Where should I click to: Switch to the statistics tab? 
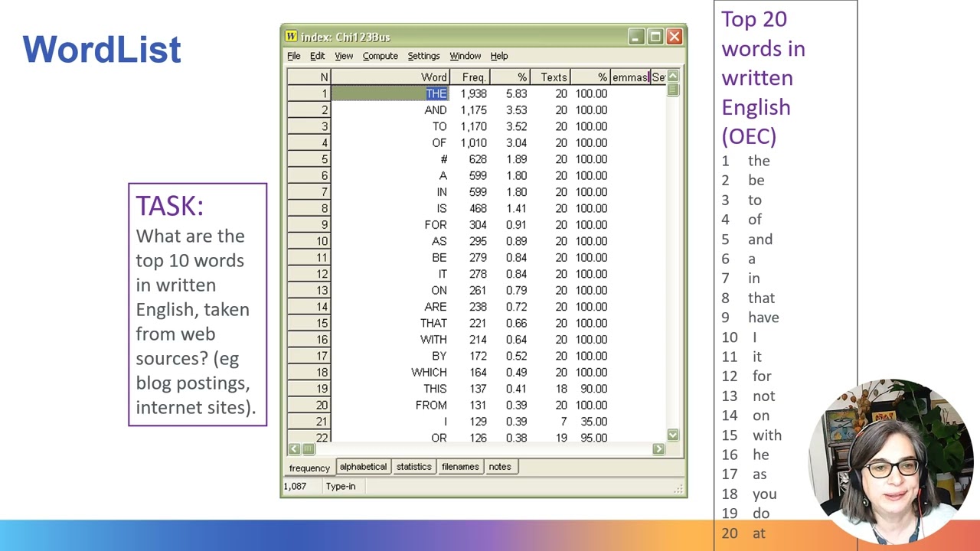413,467
